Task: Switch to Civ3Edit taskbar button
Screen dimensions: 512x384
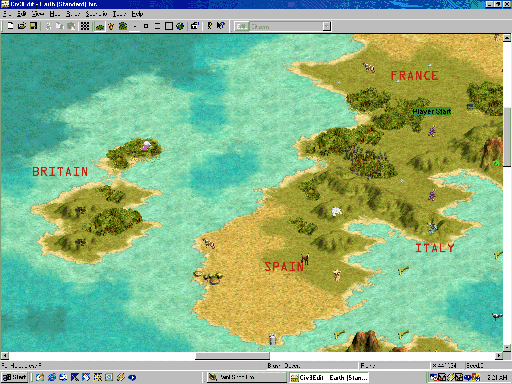Action: coord(329,377)
